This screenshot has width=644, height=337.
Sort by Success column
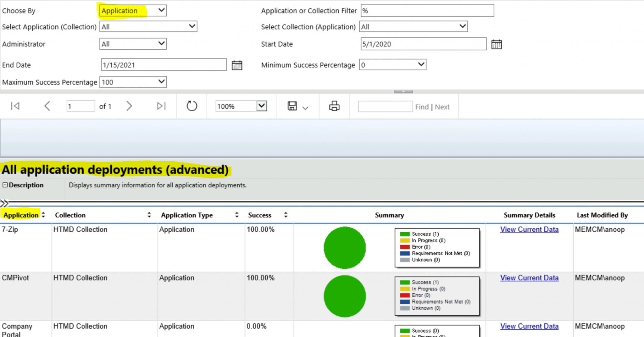click(286, 215)
